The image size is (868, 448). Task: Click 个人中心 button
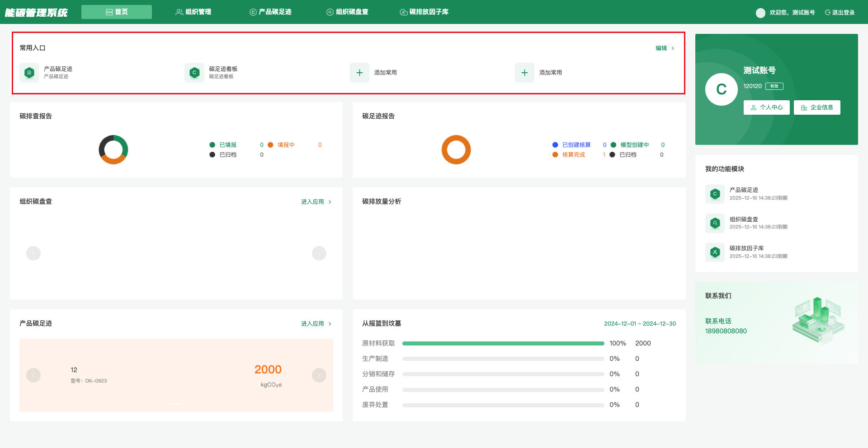(767, 107)
